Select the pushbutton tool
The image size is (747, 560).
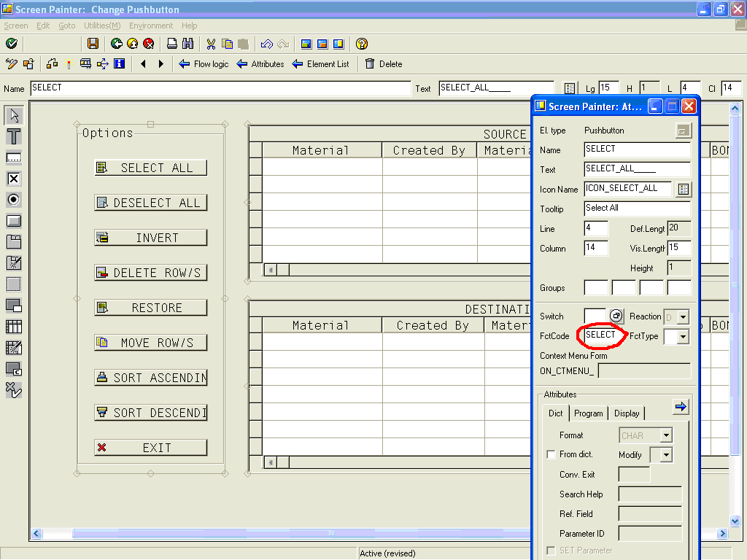13,221
